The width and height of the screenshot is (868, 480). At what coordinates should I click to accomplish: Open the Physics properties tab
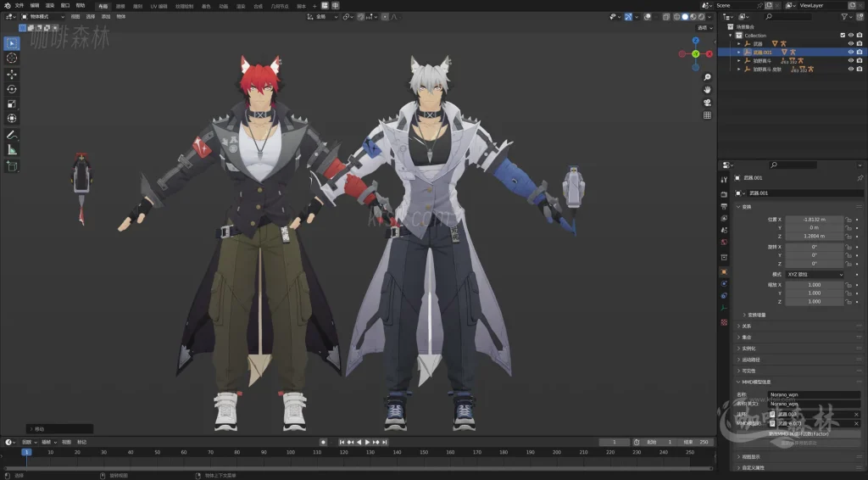tap(724, 283)
